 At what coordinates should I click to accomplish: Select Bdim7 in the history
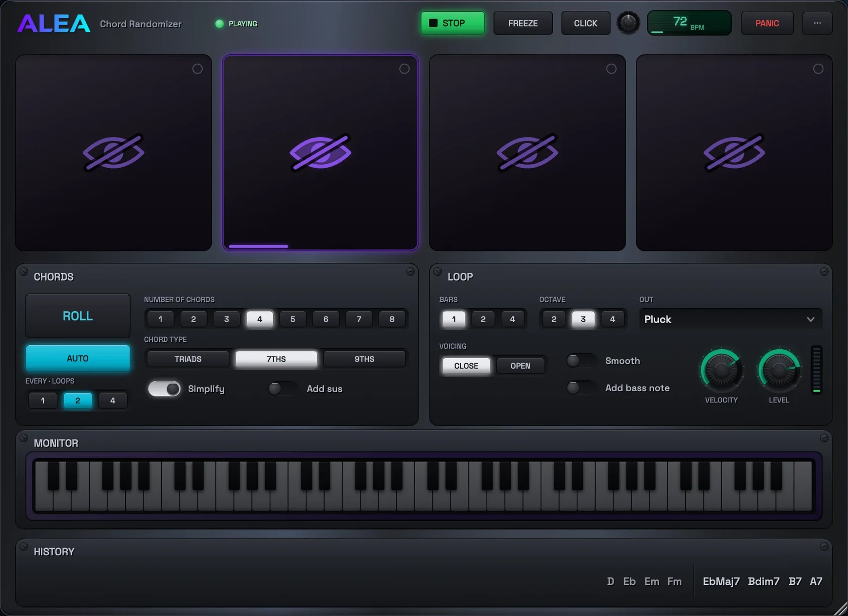(x=764, y=581)
